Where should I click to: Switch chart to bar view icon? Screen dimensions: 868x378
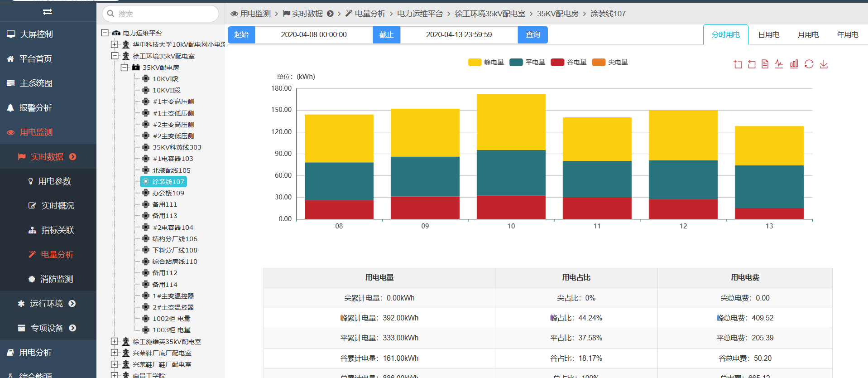coord(794,64)
